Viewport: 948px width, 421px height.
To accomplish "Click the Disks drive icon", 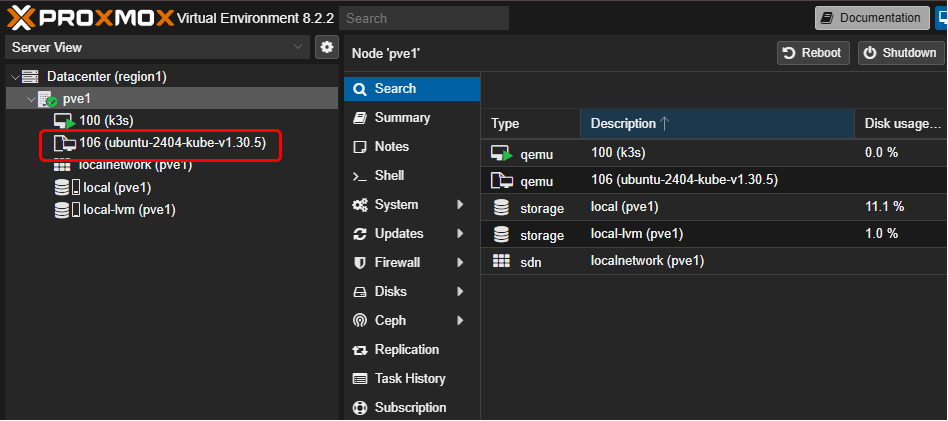I will 360,292.
